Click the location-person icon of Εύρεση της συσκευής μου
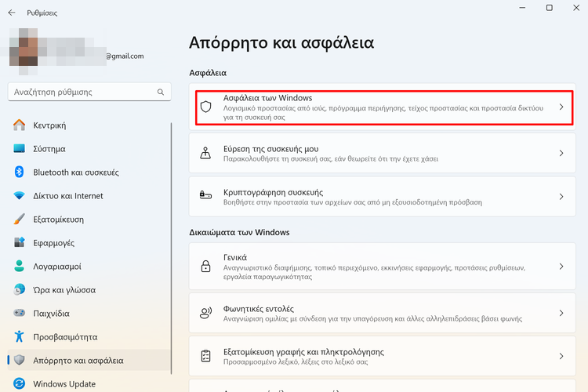Image resolution: width=588 pixels, height=392 pixels. point(205,153)
